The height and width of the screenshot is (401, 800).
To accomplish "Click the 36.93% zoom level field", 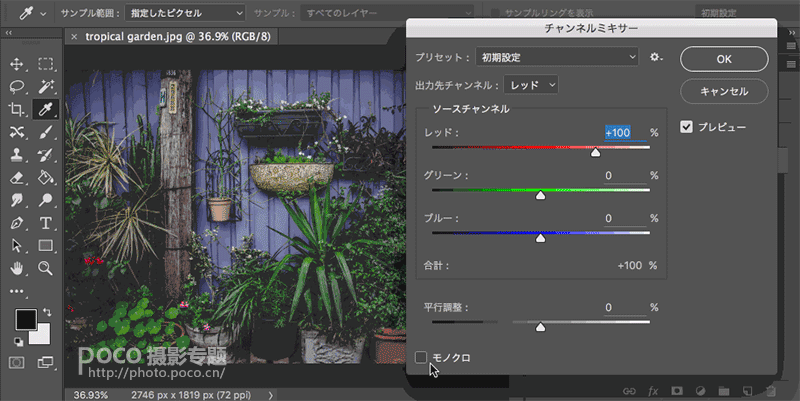I will pyautogui.click(x=91, y=395).
